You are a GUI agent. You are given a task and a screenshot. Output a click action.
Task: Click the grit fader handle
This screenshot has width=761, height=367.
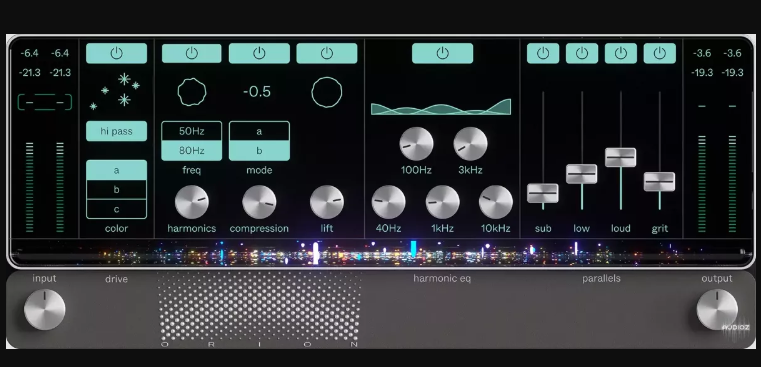[659, 182]
